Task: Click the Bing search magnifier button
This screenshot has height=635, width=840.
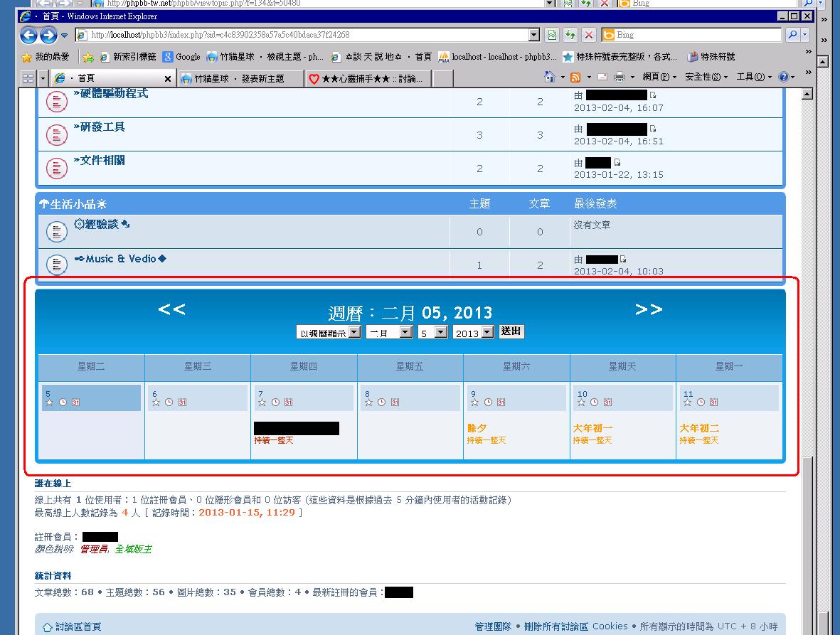Action: (792, 35)
